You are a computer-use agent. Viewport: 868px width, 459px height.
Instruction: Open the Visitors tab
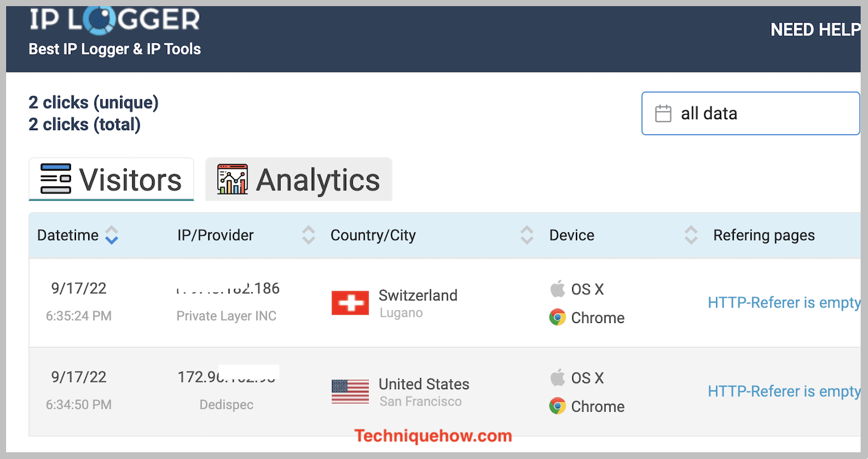111,180
